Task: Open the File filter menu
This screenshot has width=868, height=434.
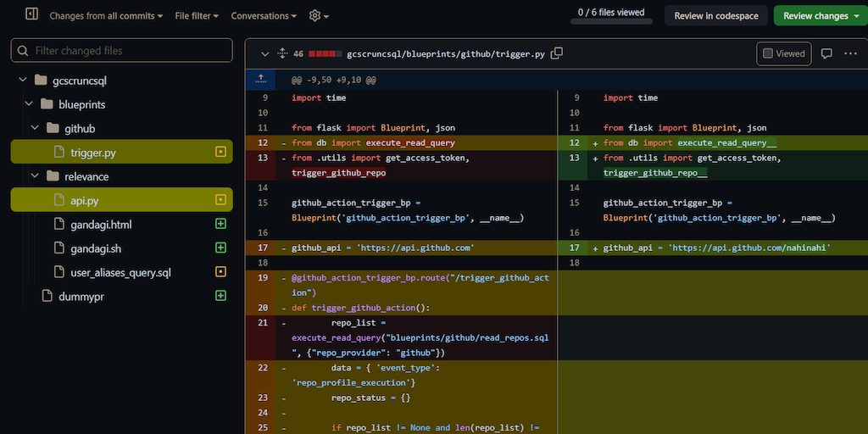Action: (197, 16)
